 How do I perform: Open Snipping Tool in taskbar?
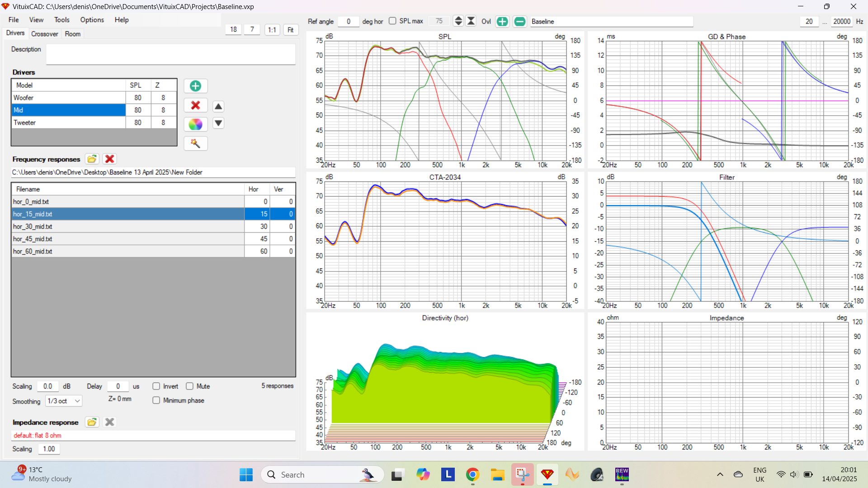pyautogui.click(x=523, y=474)
